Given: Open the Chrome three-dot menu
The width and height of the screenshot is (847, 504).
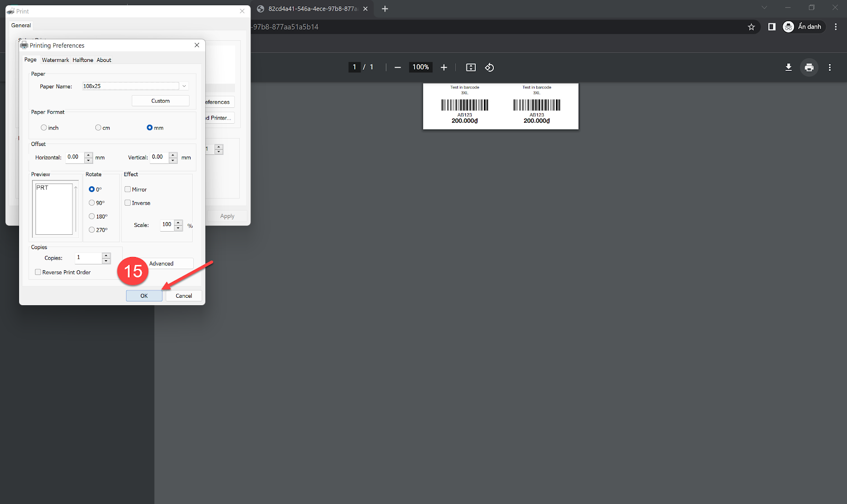Looking at the screenshot, I should pyautogui.click(x=836, y=26).
